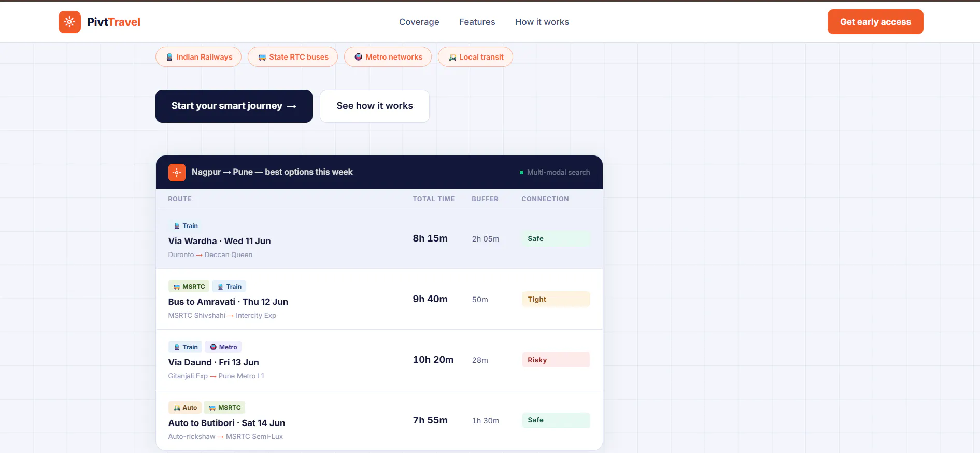The width and height of the screenshot is (980, 453).
Task: Click the MSRTC tag on Auto to Butibori row
Action: click(224, 408)
